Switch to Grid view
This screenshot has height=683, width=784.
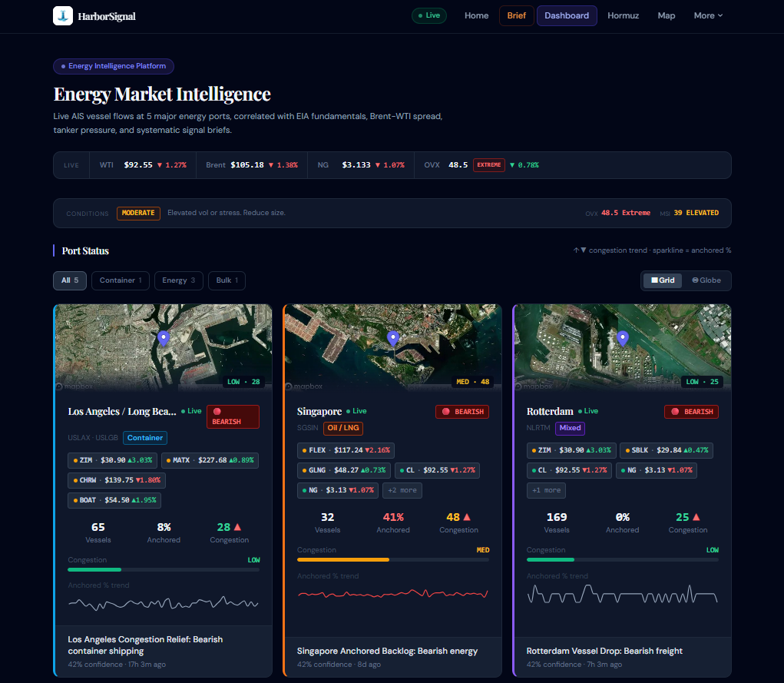point(663,280)
